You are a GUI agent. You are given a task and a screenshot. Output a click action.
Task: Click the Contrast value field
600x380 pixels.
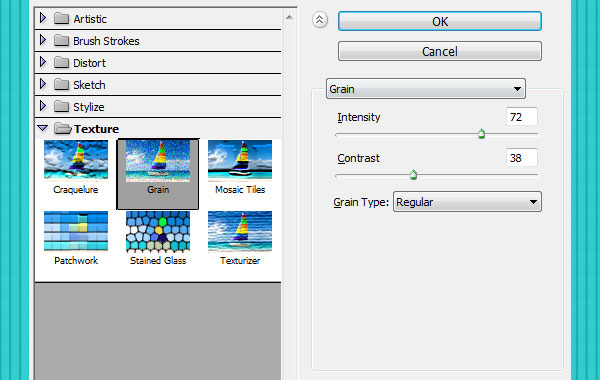(x=522, y=158)
